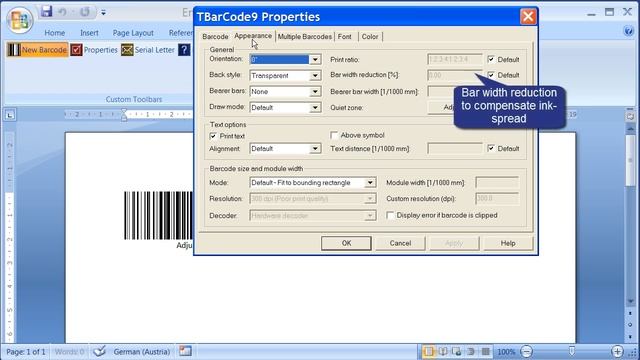The image size is (640, 360).
Task: Select the Appearance tab
Action: (253, 36)
